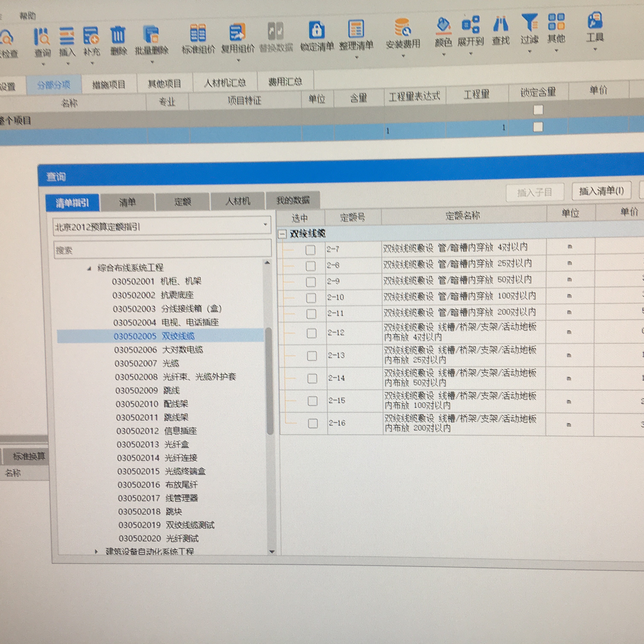The height and width of the screenshot is (644, 644).
Task: Click the 插入子目 button
Action: click(x=535, y=192)
